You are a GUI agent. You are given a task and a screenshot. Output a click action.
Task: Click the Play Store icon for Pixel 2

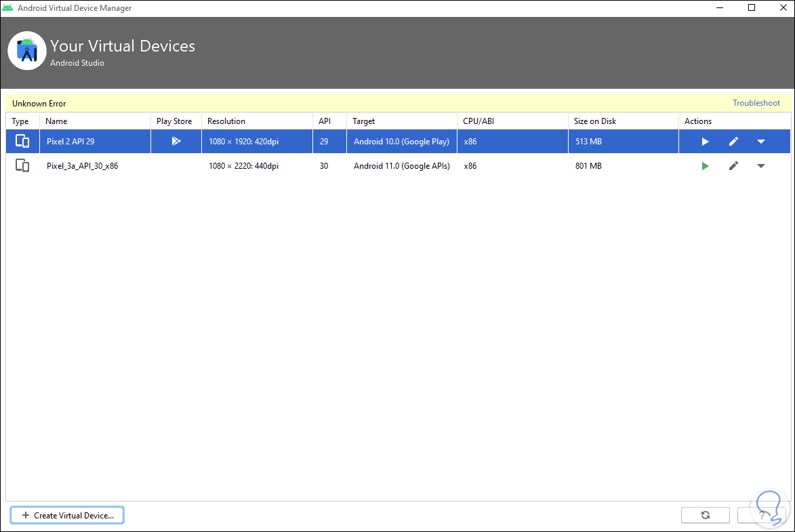176,142
